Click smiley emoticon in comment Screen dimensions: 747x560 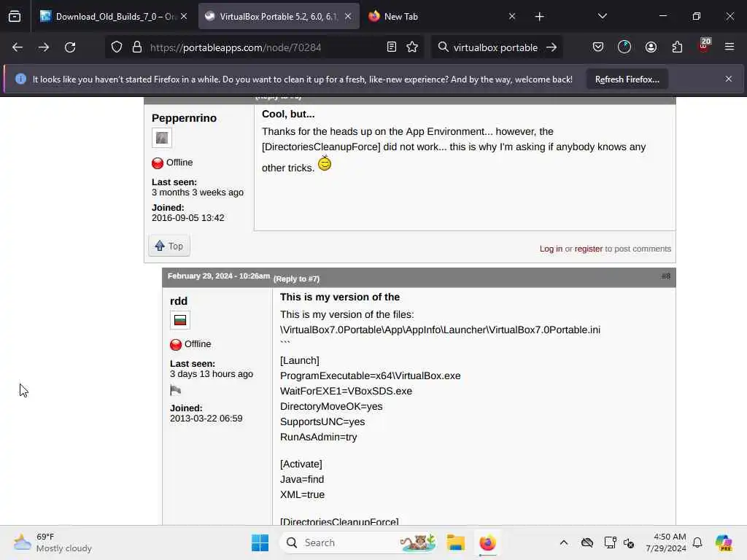pyautogui.click(x=325, y=163)
